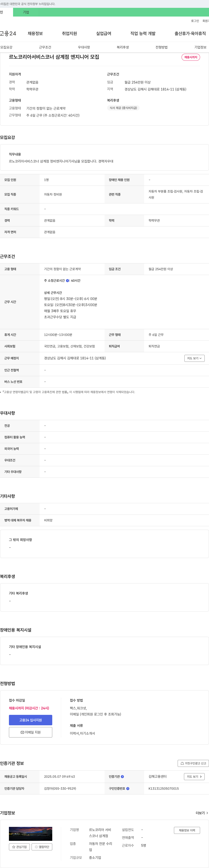Image resolution: width=209 pixels, height=868 pixels.
Task: Jump to the 기업정보 section tab
Action: tap(200, 47)
